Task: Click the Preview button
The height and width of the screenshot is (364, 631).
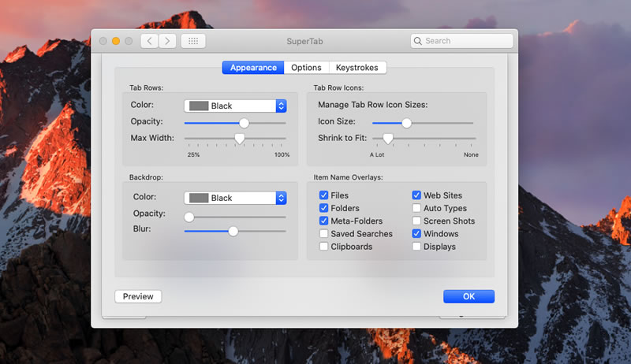Action: point(138,296)
